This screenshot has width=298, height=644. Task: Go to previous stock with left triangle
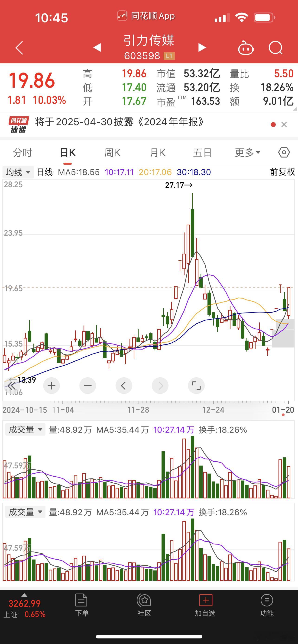[97, 48]
